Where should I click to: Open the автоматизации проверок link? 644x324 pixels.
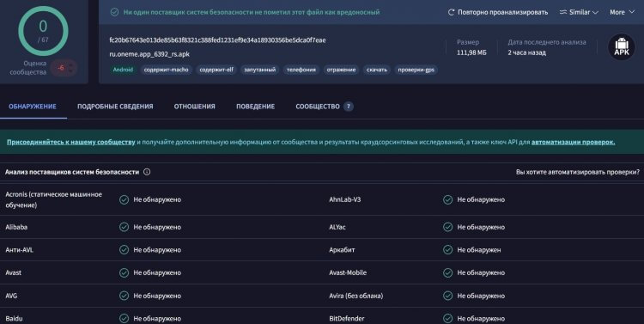[x=573, y=142]
